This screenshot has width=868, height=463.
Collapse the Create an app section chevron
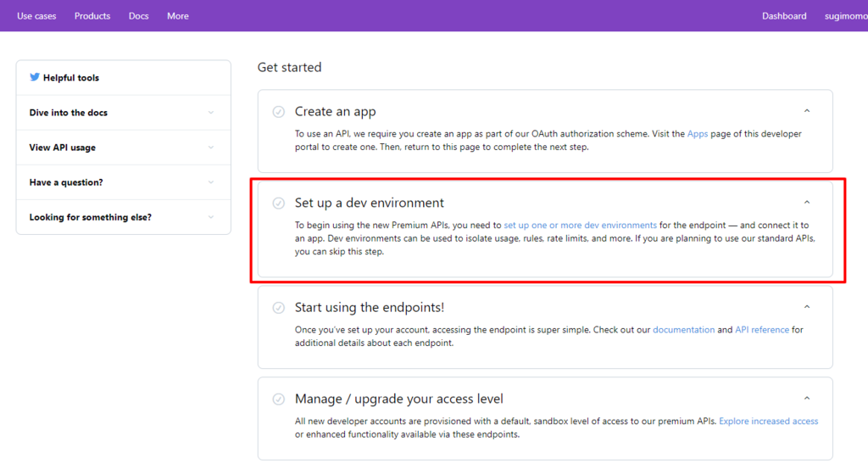[x=807, y=111]
